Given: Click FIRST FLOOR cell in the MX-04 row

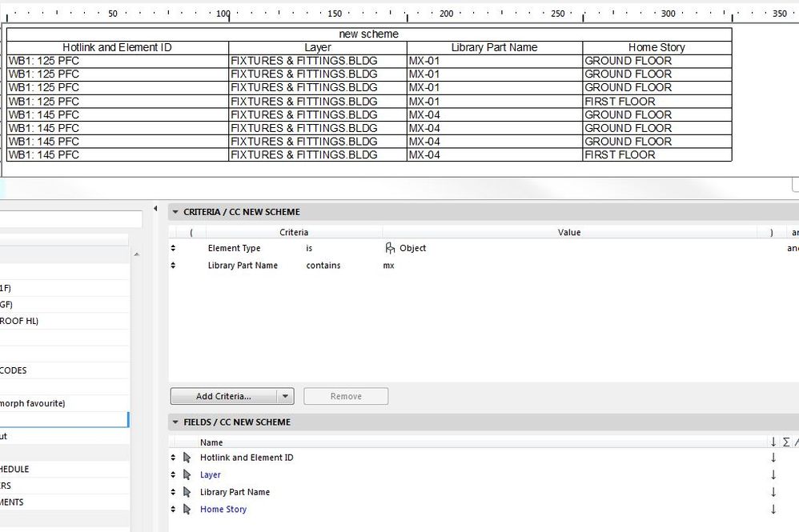Looking at the screenshot, I should point(656,154).
